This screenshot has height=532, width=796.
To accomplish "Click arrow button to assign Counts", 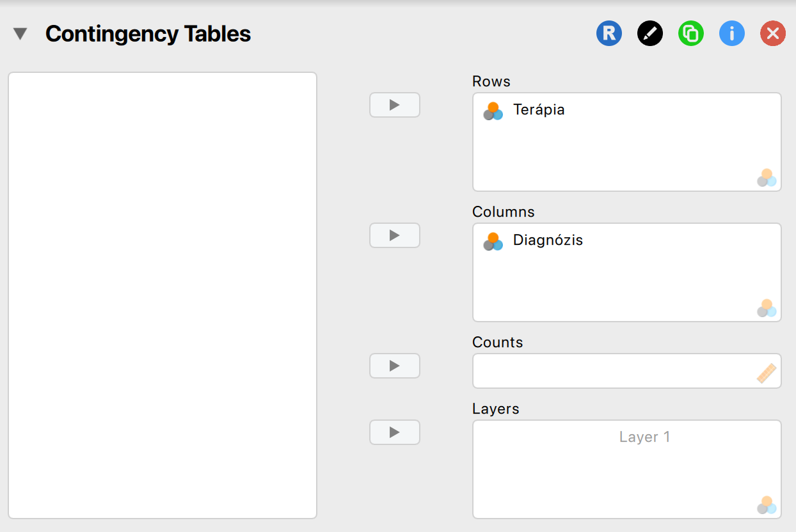I will point(395,366).
